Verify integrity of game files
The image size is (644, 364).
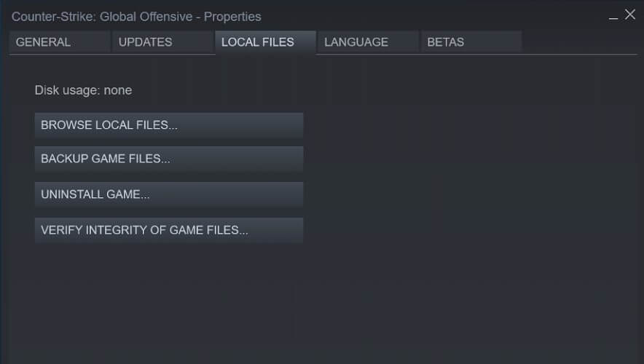(x=168, y=230)
